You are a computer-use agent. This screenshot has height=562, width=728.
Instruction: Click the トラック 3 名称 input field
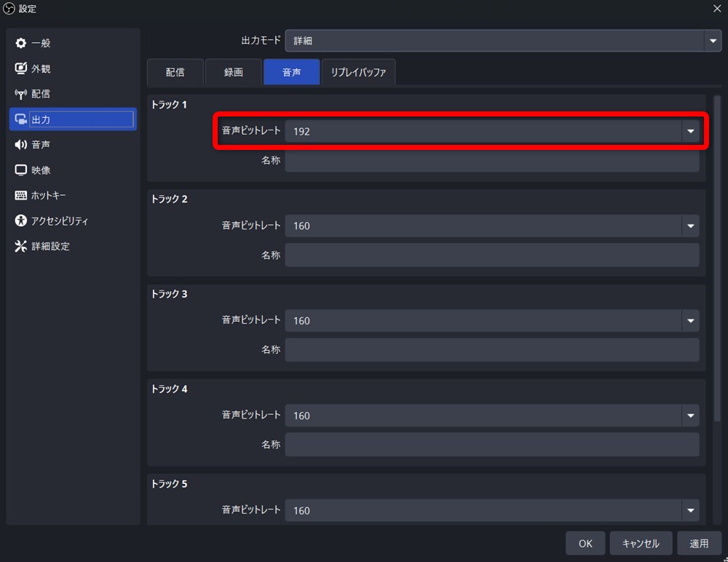[492, 349]
